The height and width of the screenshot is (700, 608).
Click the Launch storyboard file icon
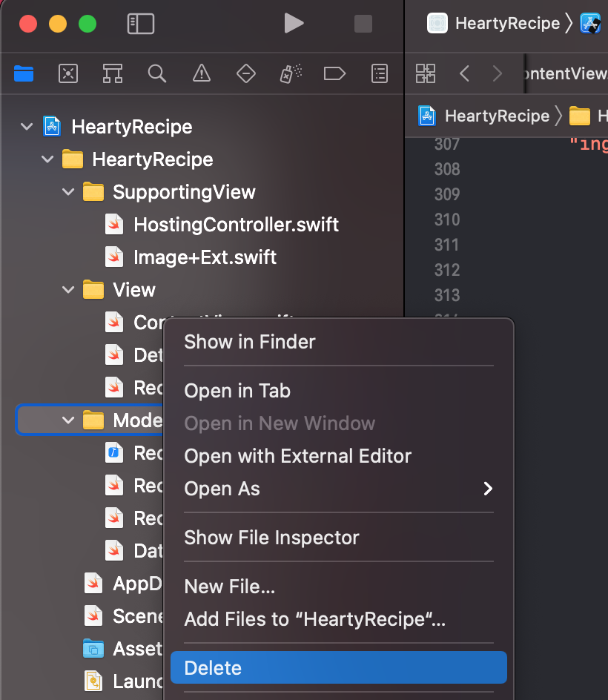[93, 681]
